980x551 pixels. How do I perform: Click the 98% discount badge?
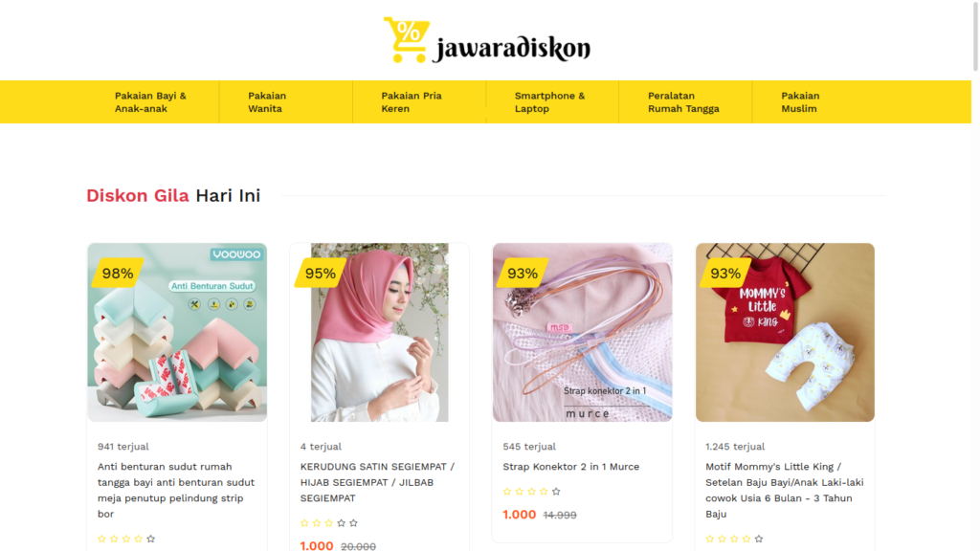118,273
